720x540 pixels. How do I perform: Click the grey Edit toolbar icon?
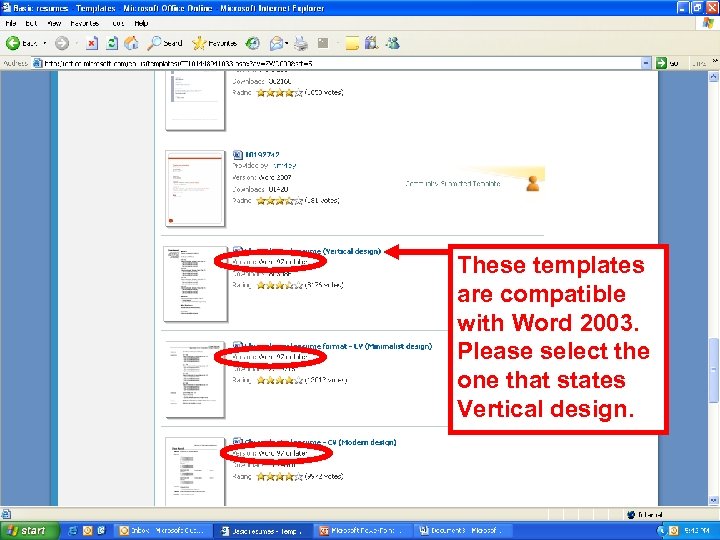pos(323,43)
